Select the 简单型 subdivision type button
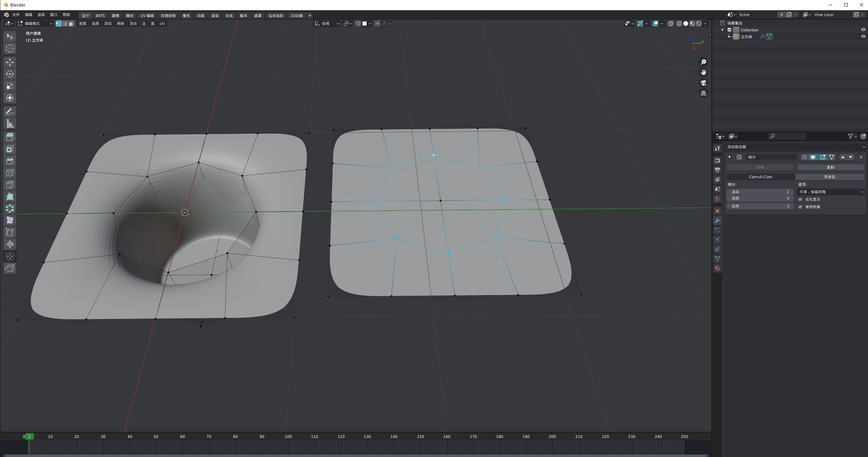 pyautogui.click(x=830, y=177)
